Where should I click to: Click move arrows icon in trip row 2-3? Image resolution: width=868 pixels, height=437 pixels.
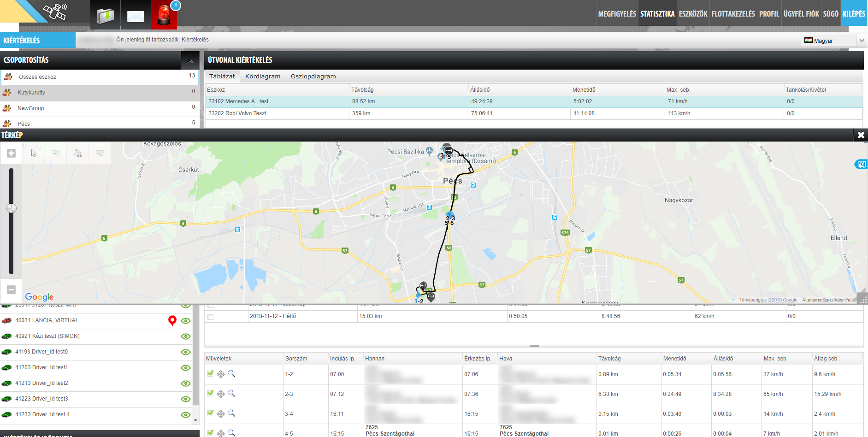pos(221,394)
